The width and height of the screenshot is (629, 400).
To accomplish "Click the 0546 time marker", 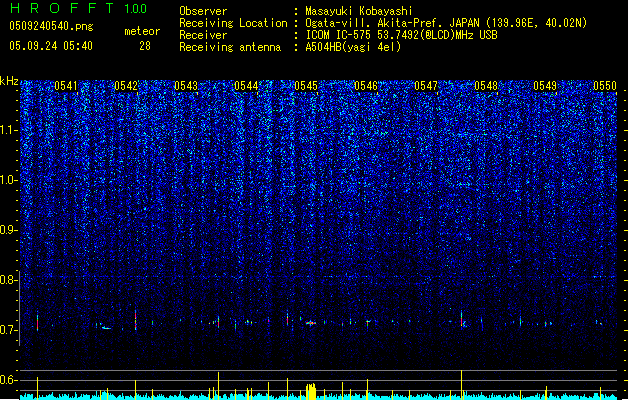I will click(x=366, y=86).
